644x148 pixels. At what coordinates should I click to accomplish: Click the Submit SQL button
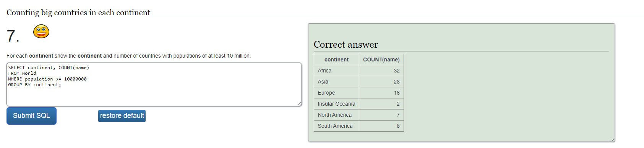(31, 116)
